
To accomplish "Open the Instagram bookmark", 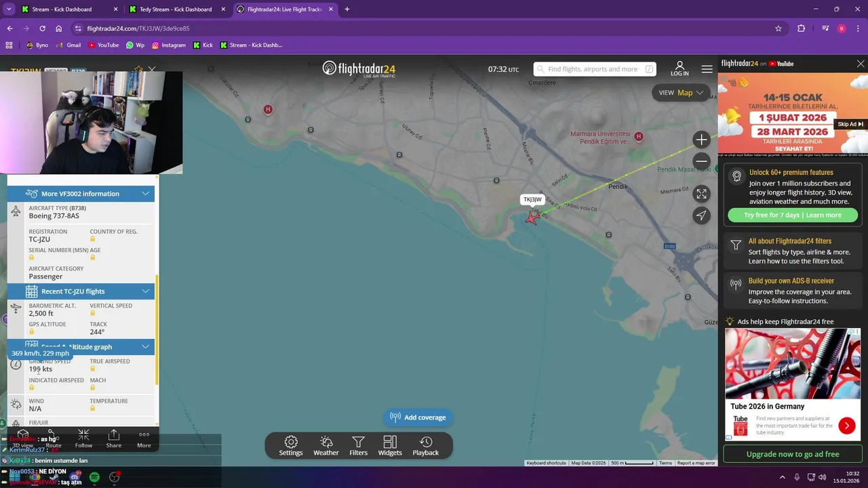I will click(x=169, y=45).
